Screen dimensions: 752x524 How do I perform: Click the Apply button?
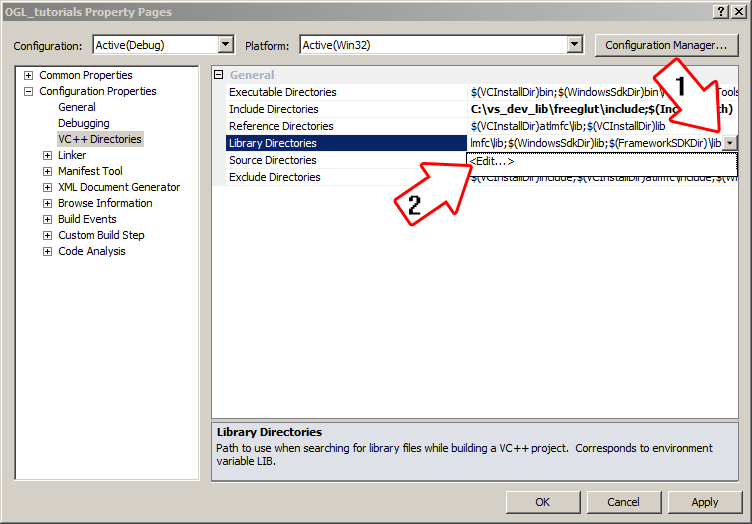coord(705,502)
